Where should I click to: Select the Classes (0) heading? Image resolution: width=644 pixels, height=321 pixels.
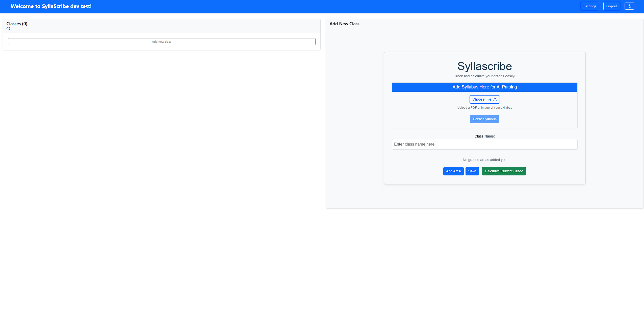[x=17, y=24]
